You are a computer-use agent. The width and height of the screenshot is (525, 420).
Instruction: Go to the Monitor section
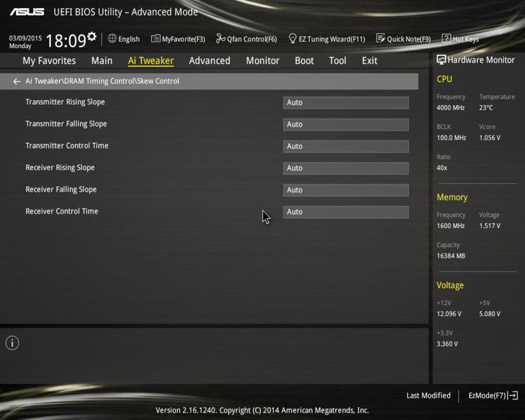(x=262, y=60)
